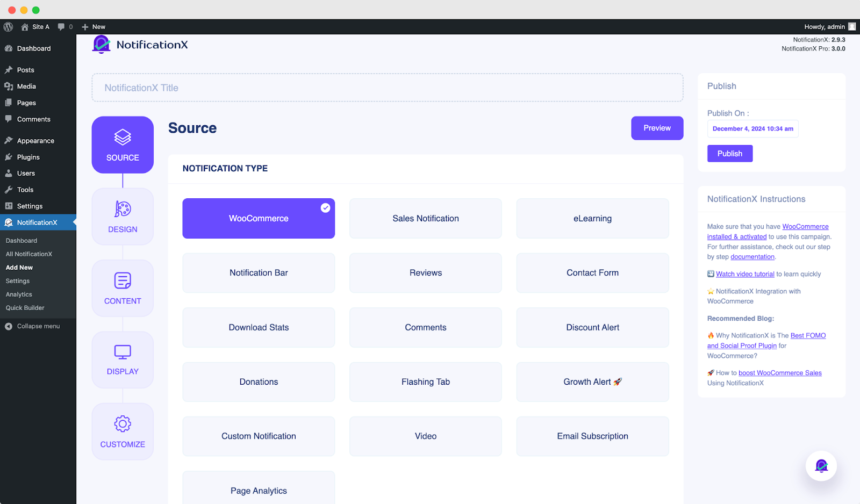Click the New plus item in admin bar
The height and width of the screenshot is (504, 860).
point(94,27)
